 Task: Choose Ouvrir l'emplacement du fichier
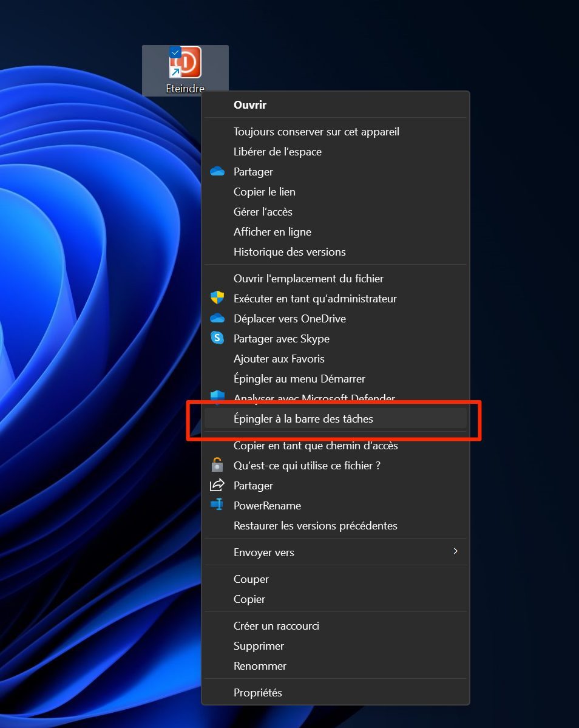[336, 279]
